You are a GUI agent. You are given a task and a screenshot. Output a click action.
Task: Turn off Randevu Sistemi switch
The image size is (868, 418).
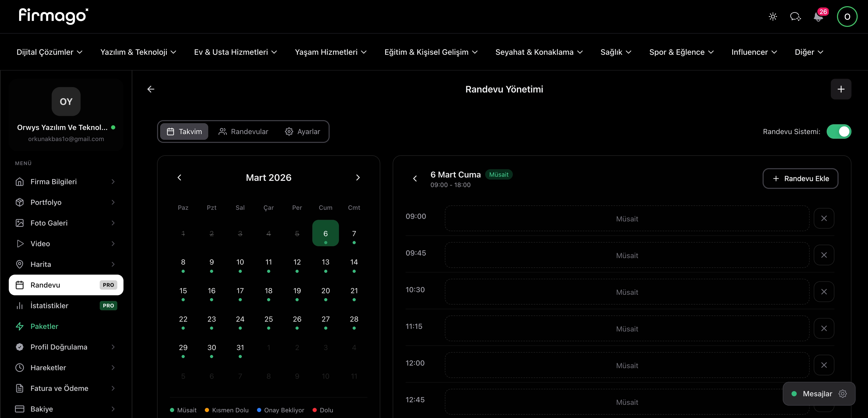click(x=839, y=131)
